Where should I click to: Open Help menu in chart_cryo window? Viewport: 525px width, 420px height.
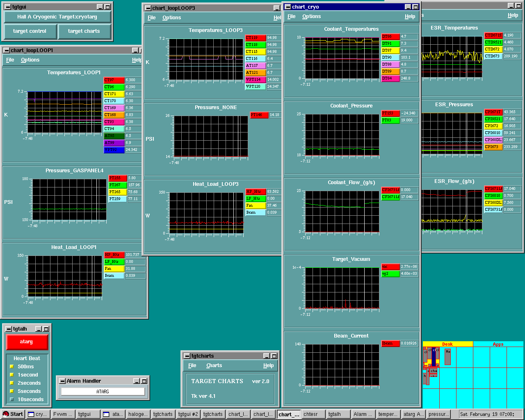pos(410,16)
